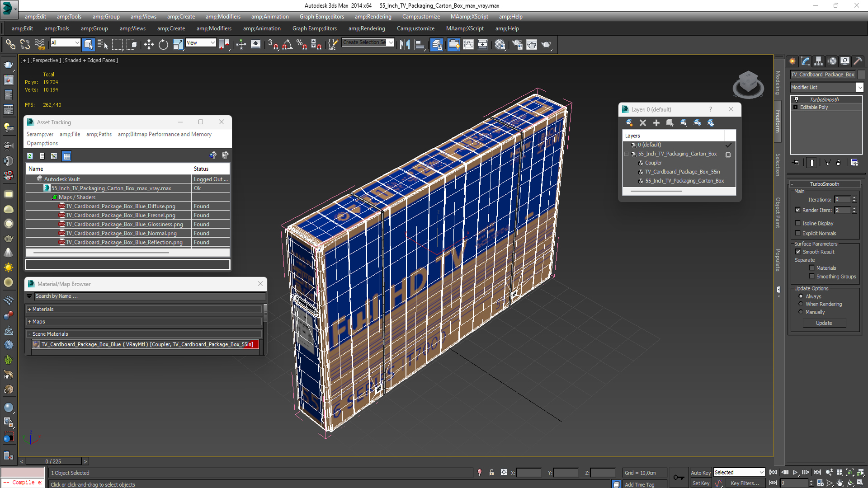Image resolution: width=868 pixels, height=488 pixels.
Task: Collapse 55_Inch_TV_Packaging_Carton_Box layer tree
Action: (626, 154)
